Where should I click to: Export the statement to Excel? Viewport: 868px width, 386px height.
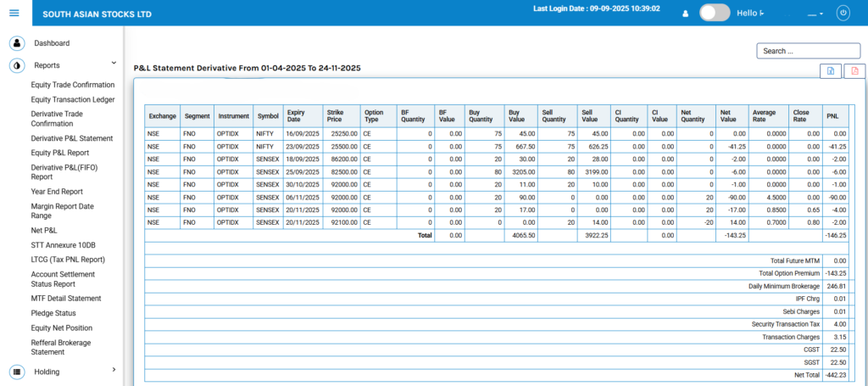click(x=831, y=70)
